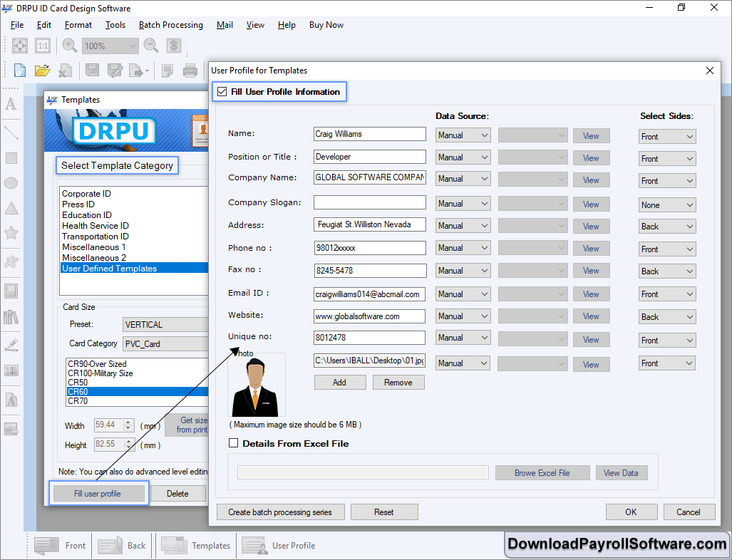Select the Triangle shape tool
Image resolution: width=732 pixels, height=560 pixels.
click(x=11, y=209)
